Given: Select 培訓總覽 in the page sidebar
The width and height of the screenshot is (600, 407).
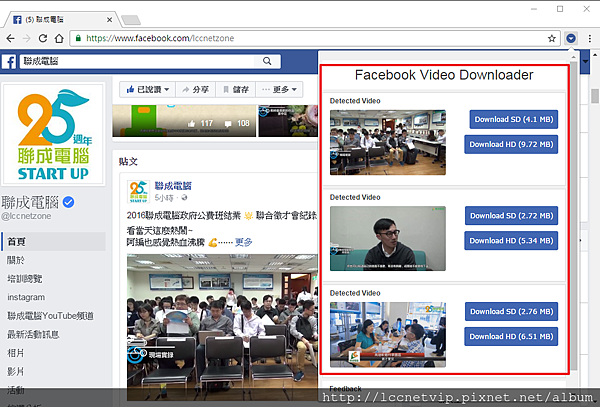Looking at the screenshot, I should coord(25,278).
